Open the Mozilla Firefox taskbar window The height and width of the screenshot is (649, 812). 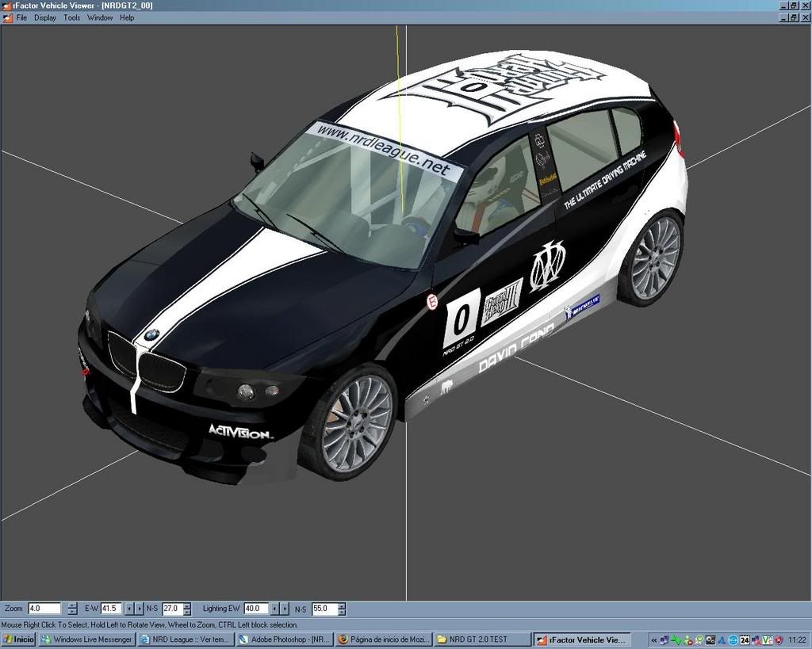pos(383,639)
